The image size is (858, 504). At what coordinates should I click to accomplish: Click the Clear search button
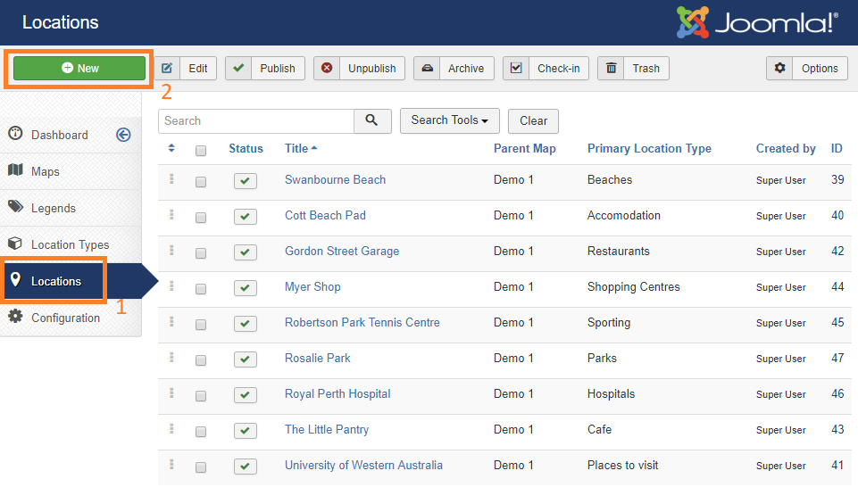pyautogui.click(x=534, y=120)
